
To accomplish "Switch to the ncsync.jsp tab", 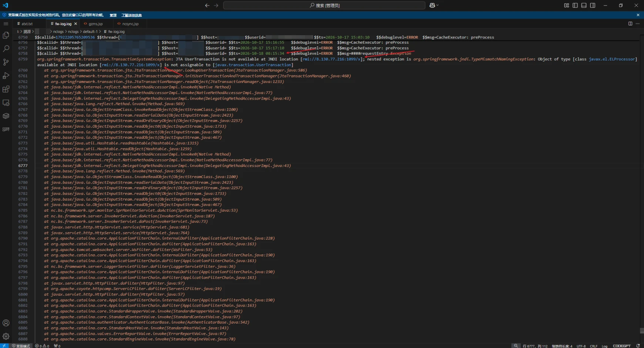I will (x=130, y=24).
